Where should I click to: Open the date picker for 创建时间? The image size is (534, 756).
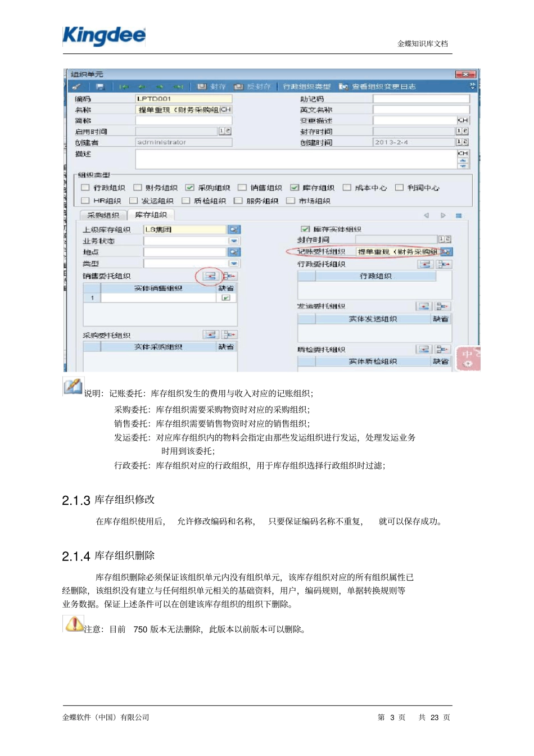462,142
